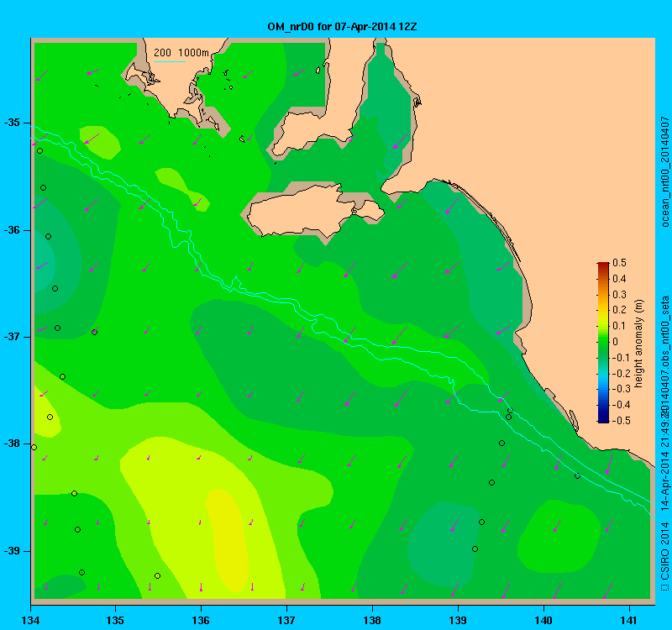Viewport: 672px width, 630px height.
Task: Select the -35 latitude axis label
Action: coord(12,123)
